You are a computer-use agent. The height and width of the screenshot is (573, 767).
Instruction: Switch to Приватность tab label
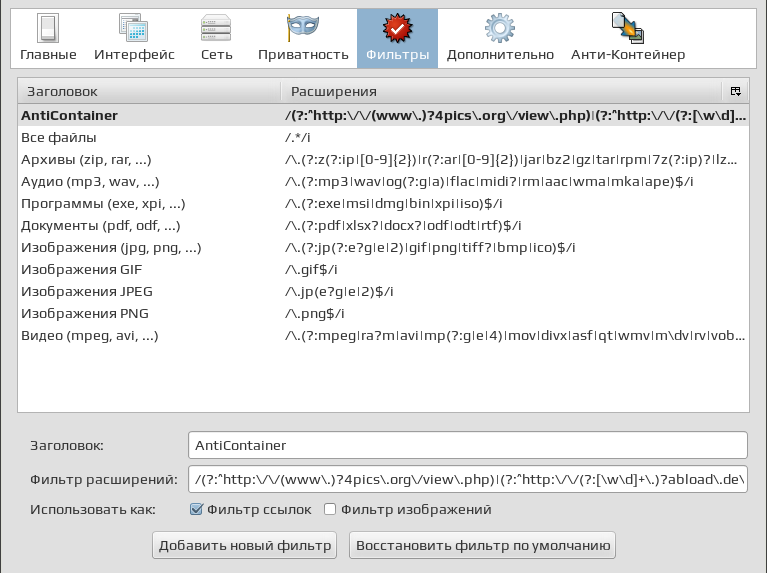pyautogui.click(x=303, y=54)
